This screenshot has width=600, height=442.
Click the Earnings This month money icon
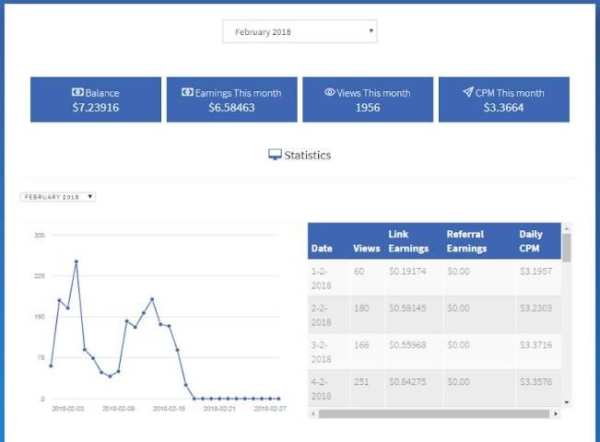tap(187, 92)
